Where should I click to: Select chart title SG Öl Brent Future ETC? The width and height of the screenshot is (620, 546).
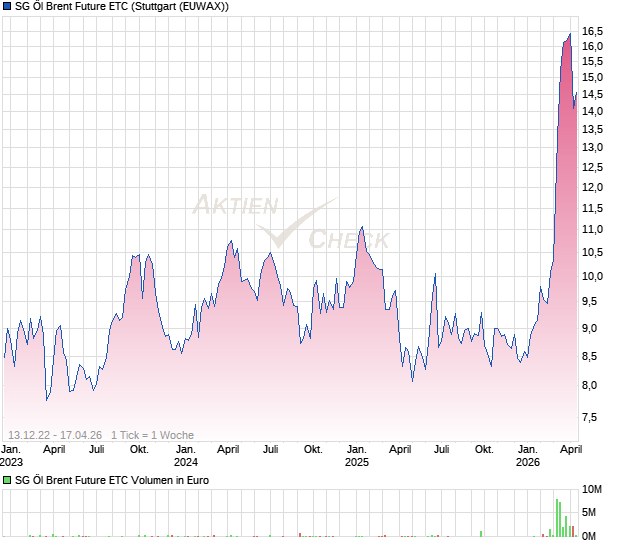pos(122,7)
